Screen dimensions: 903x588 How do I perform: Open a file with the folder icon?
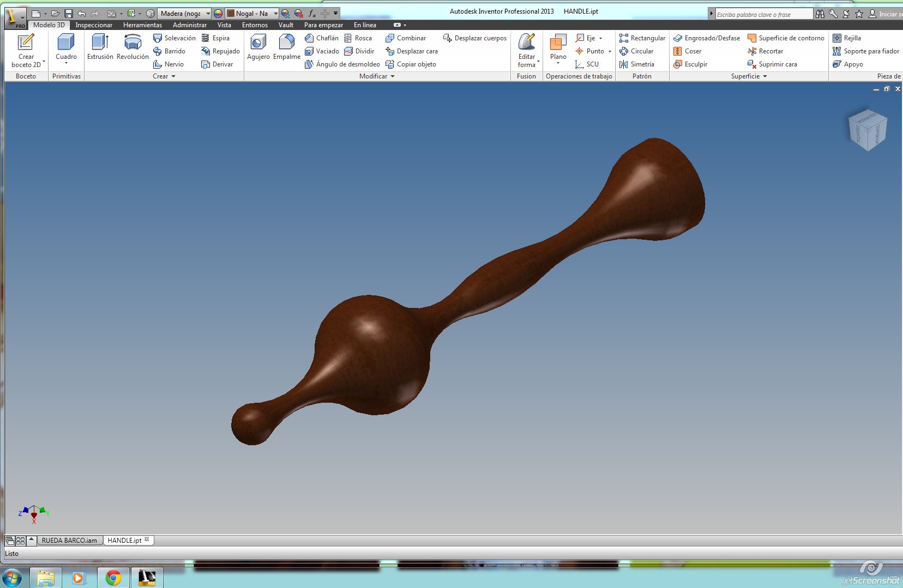tap(55, 14)
